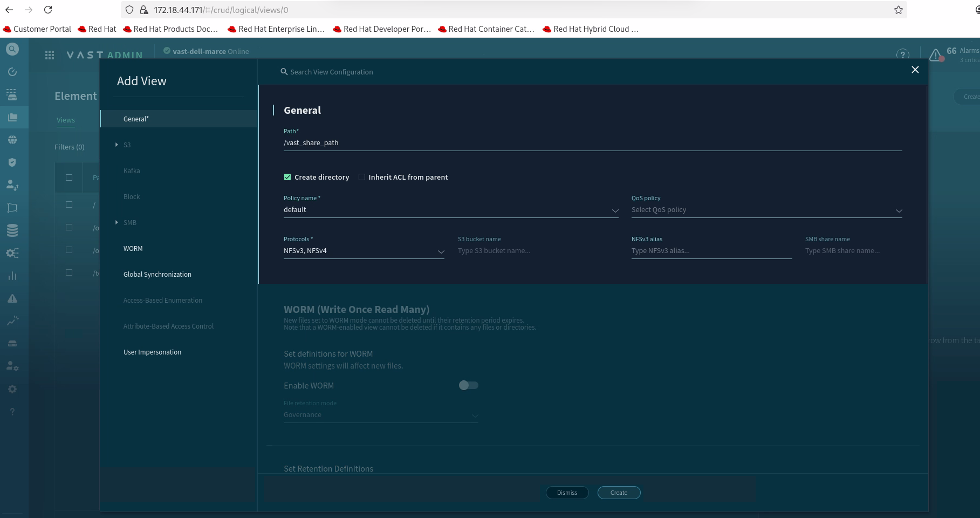Toggle the Enable WORM switch

tap(468, 385)
